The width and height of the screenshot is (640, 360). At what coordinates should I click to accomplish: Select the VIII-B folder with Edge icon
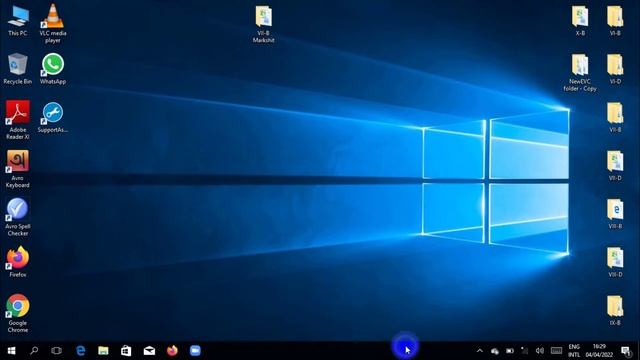pos(615,214)
